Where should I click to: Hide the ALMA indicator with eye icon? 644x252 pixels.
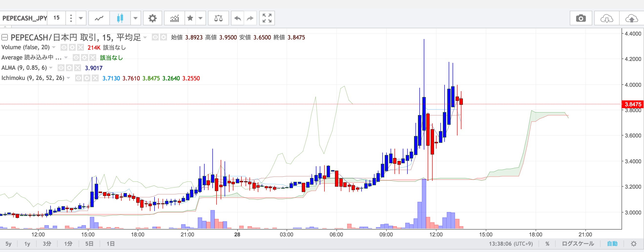click(x=61, y=68)
